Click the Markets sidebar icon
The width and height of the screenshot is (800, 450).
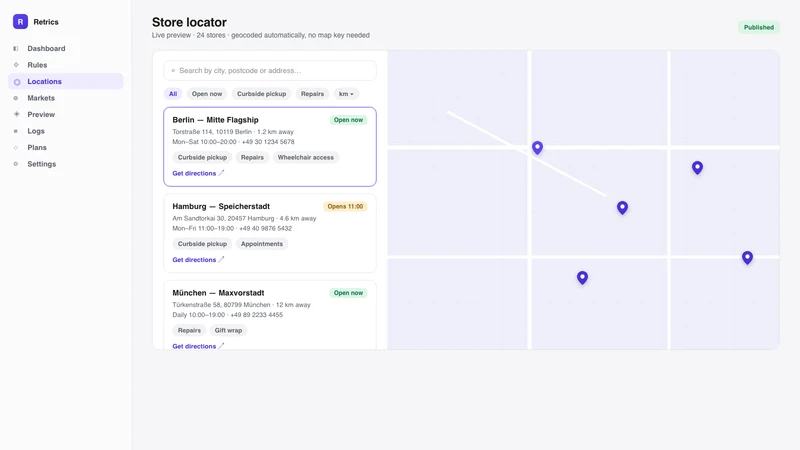[x=16, y=98]
